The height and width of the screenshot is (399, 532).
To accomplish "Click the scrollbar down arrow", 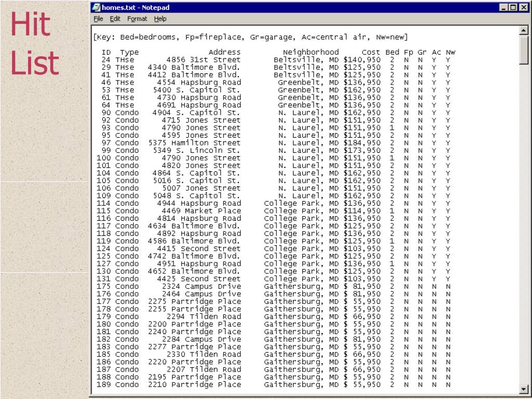I will tap(524, 389).
